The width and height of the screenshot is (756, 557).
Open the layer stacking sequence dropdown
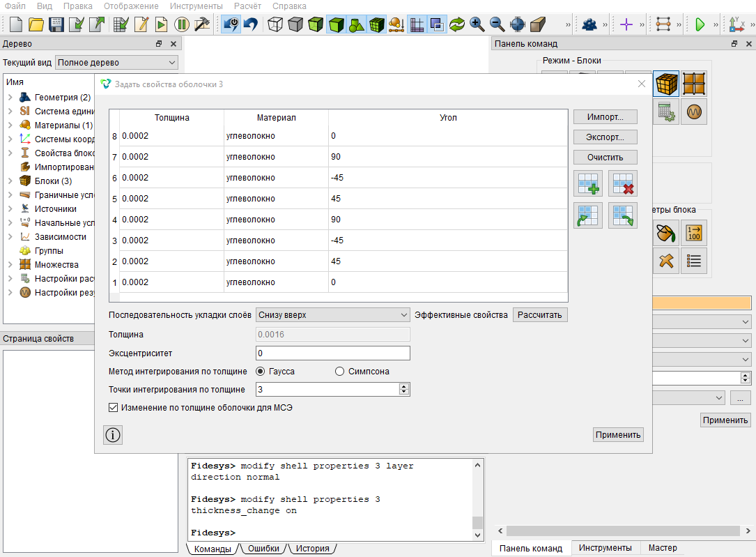click(332, 315)
